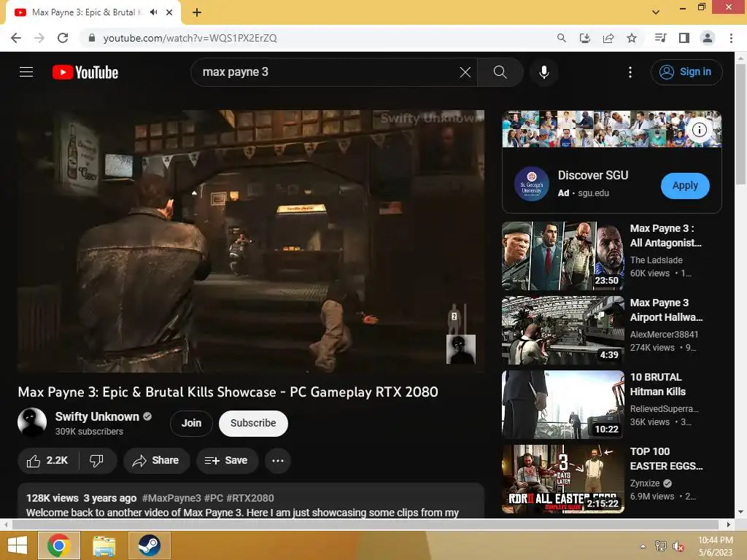Click the ad info icon
The height and width of the screenshot is (560, 747).
point(699,130)
